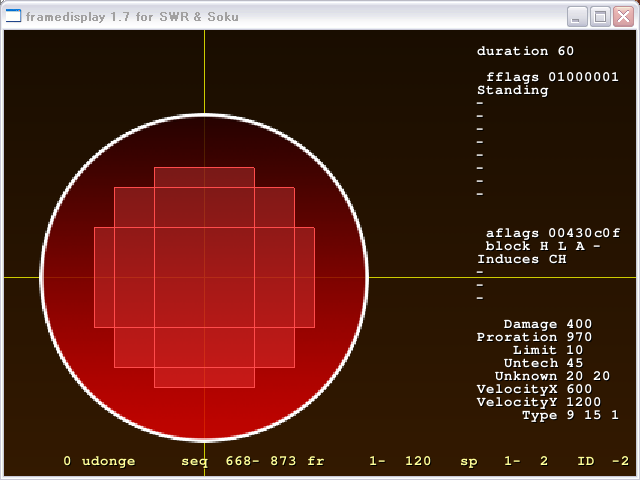This screenshot has height=480, width=640.
Task: Select the 'VelocityY 1200' entry
Action: 539,402
